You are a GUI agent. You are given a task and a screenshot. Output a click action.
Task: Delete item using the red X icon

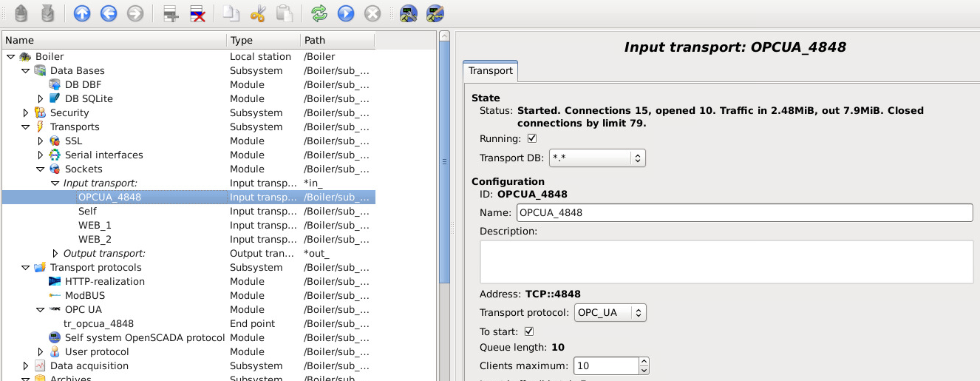(x=197, y=13)
